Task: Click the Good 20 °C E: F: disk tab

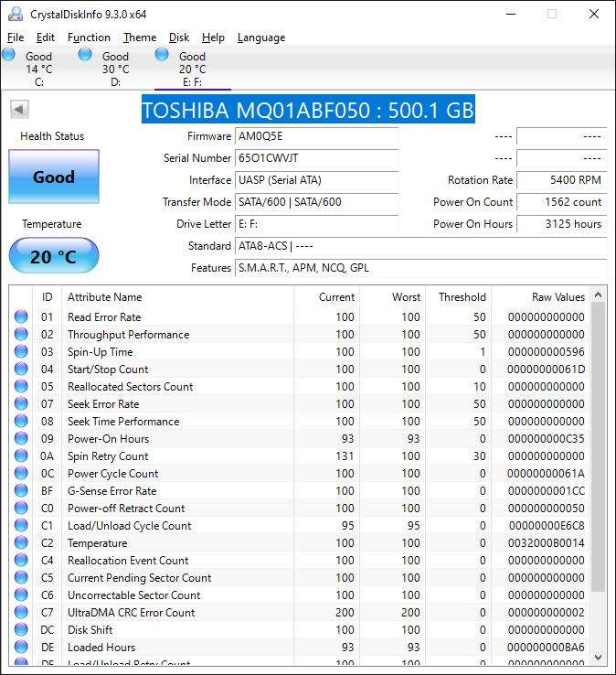Action: 192,69
